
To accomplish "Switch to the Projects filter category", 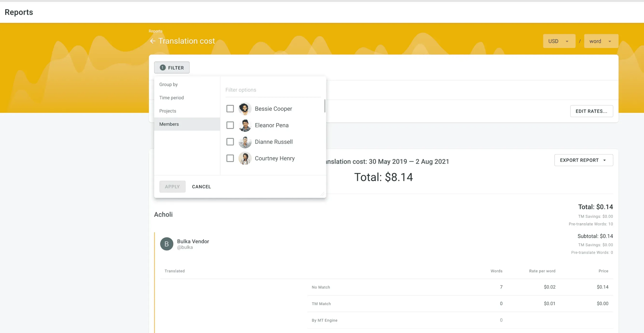I will coord(168,111).
